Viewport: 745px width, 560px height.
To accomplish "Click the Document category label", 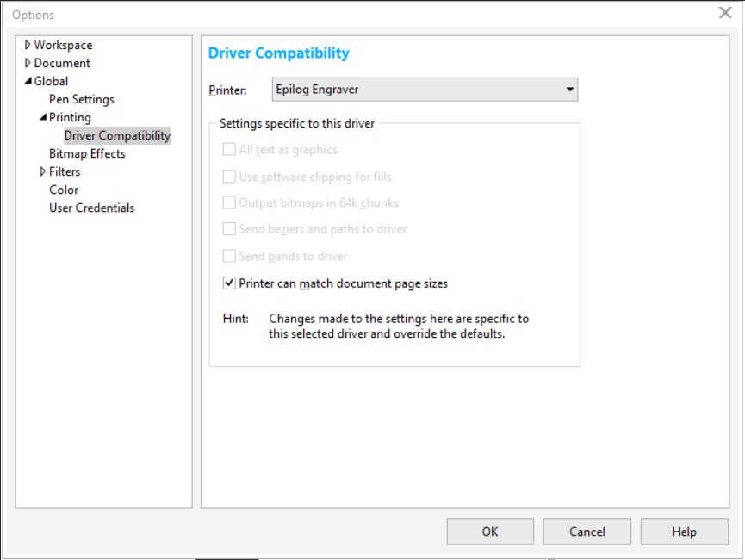I will pyautogui.click(x=62, y=63).
